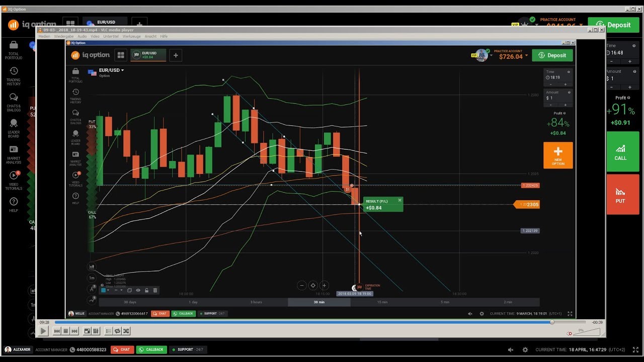This screenshot has width=644, height=362.
Task: Open Help in the video's IQ Option sidebar
Action: (75, 198)
